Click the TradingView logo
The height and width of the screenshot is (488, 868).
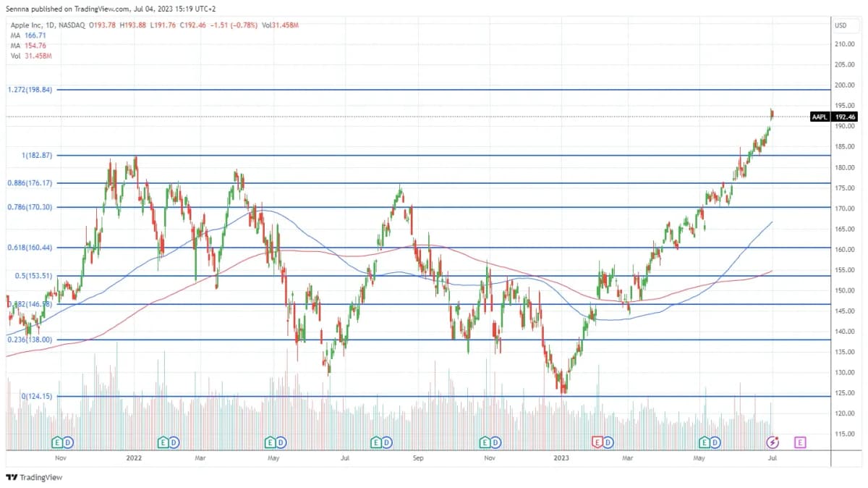coord(34,477)
